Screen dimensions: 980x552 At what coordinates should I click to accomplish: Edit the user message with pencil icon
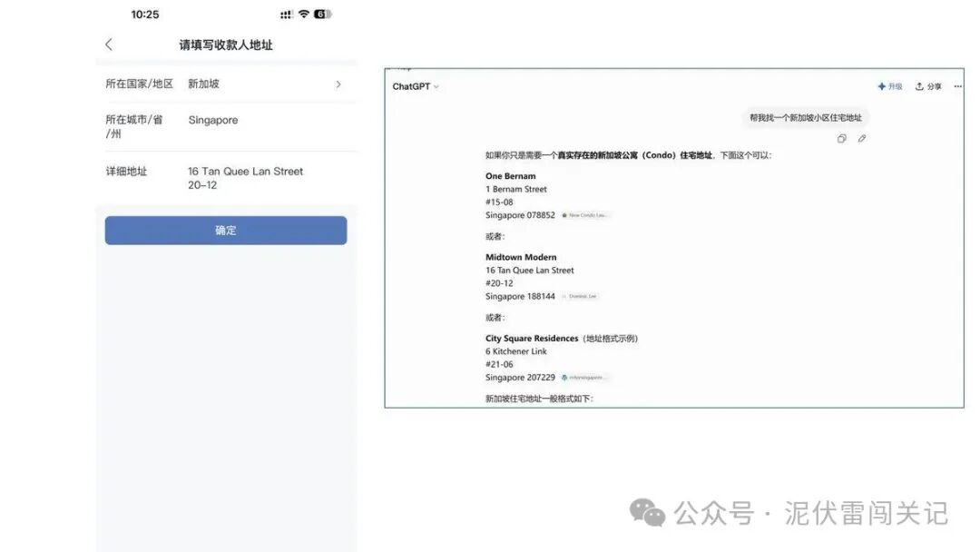pyautogui.click(x=861, y=139)
